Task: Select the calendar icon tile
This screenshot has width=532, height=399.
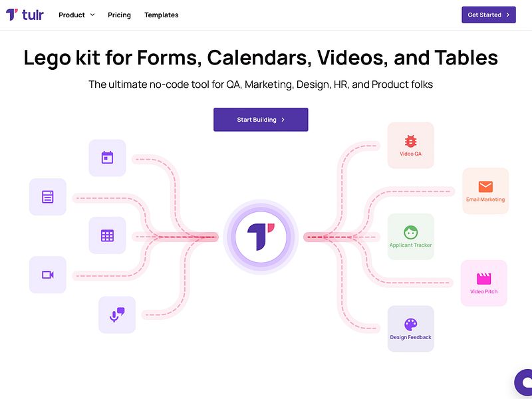Action: tap(107, 158)
